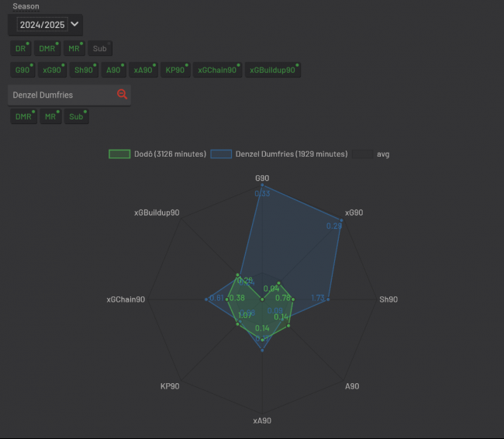
Task: Click the Dodô (3126 minutes) legend label
Action: point(170,154)
